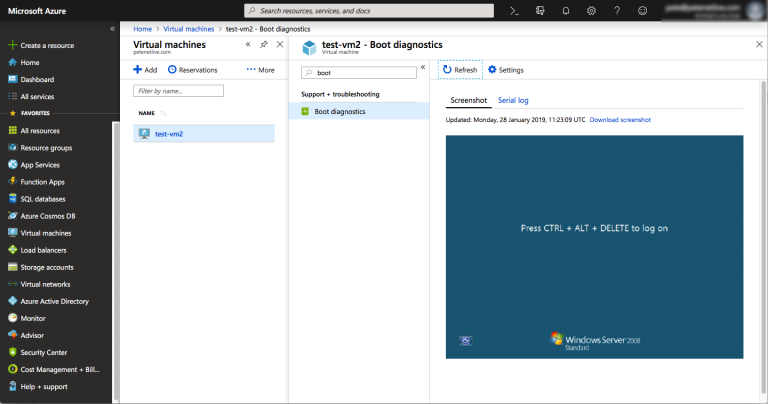Click the VM boot screenshot image
768x404 pixels.
point(594,247)
